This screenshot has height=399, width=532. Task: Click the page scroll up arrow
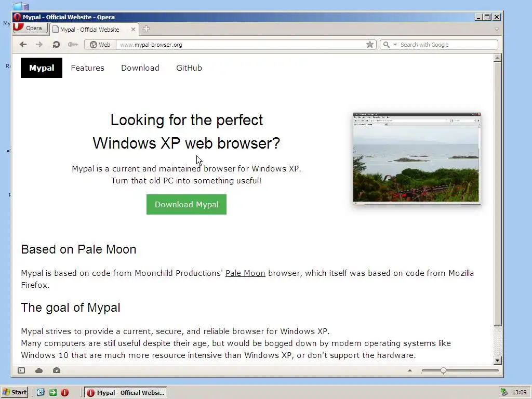pos(497,58)
